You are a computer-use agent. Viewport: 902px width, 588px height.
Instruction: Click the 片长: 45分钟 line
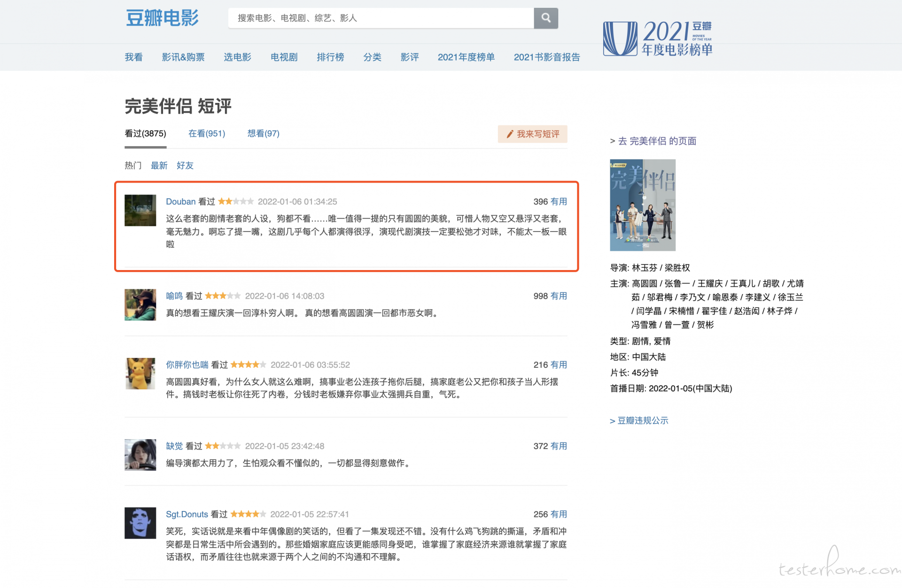(634, 372)
